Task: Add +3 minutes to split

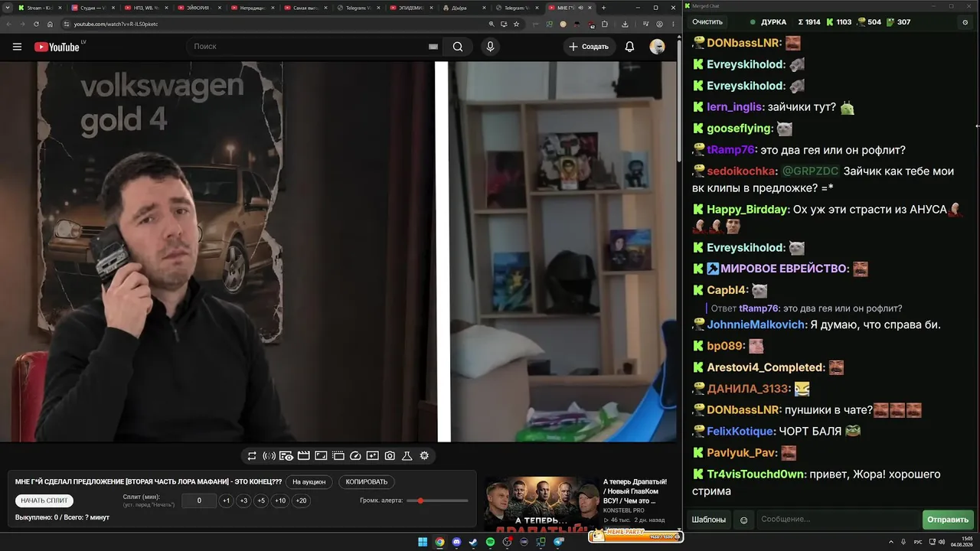Action: (x=243, y=500)
